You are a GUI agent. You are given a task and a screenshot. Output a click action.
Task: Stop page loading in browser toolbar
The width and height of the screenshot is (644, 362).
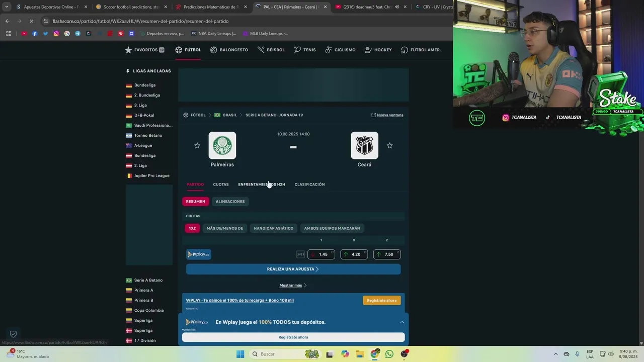pyautogui.click(x=31, y=21)
